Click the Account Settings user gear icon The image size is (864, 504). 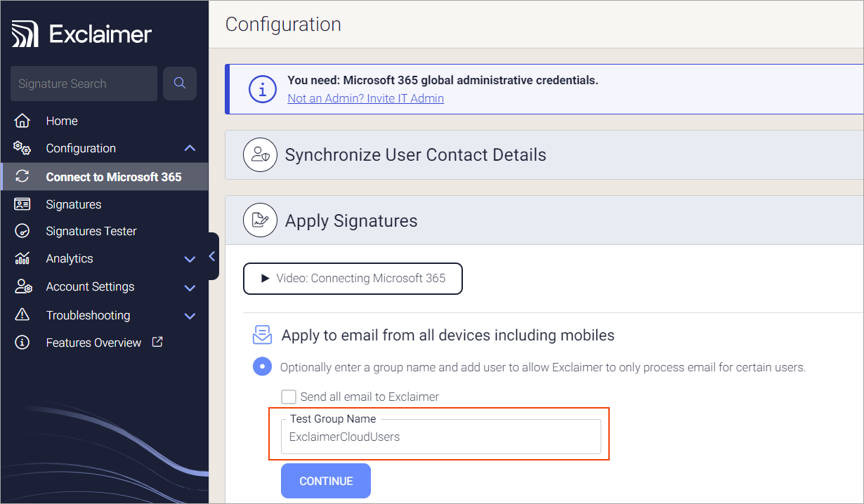click(22, 286)
